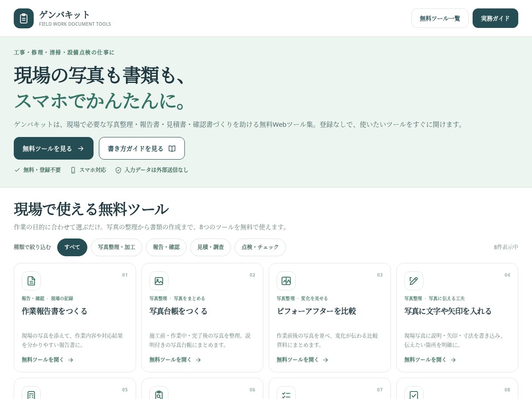Open 写真に文字や矢印を入れる tool title
The width and height of the screenshot is (532, 399).
click(448, 311)
